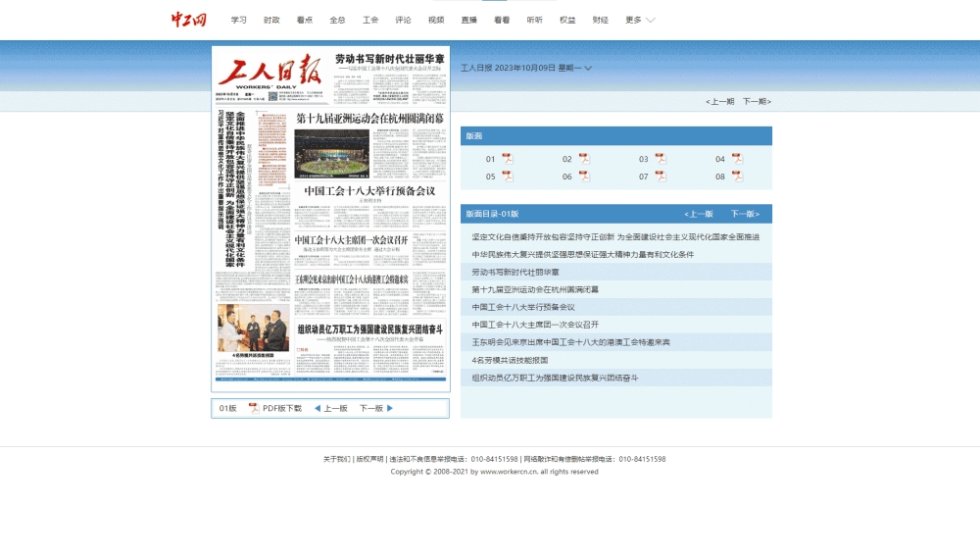Open the newspaper date dropdown chevron
The height and width of the screenshot is (557, 980).
[x=588, y=68]
